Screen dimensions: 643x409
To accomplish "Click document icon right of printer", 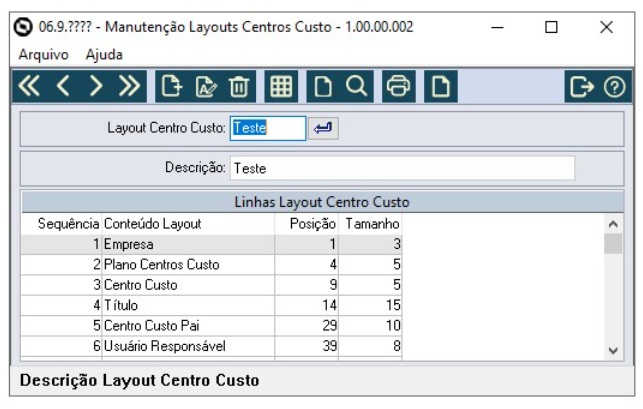I will (441, 86).
